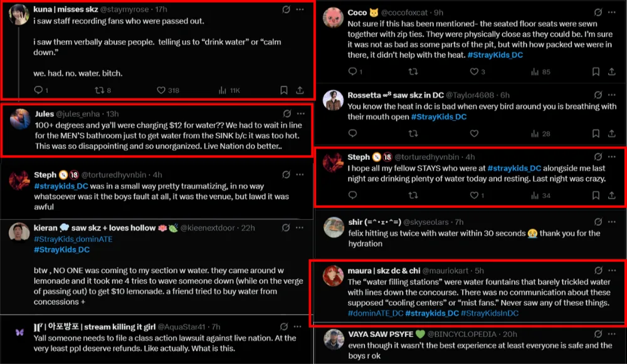Open Coco's profile picture
The width and height of the screenshot is (627, 364).
(333, 18)
